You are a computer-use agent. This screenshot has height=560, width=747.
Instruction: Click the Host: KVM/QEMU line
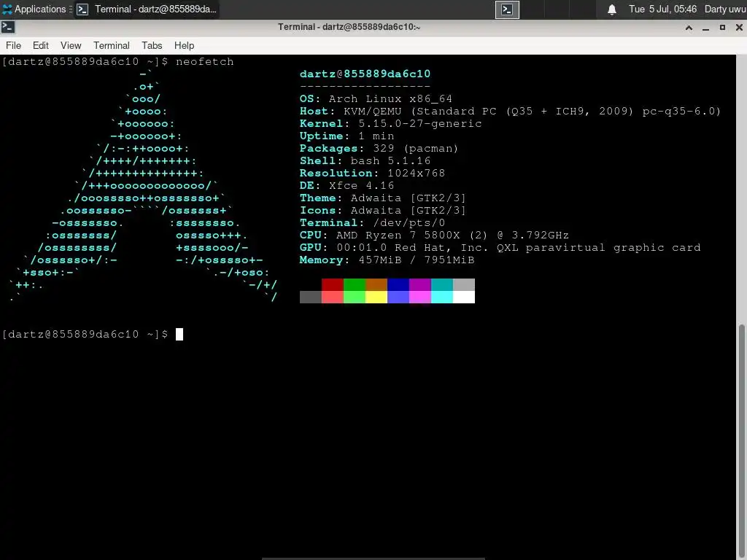tap(510, 111)
